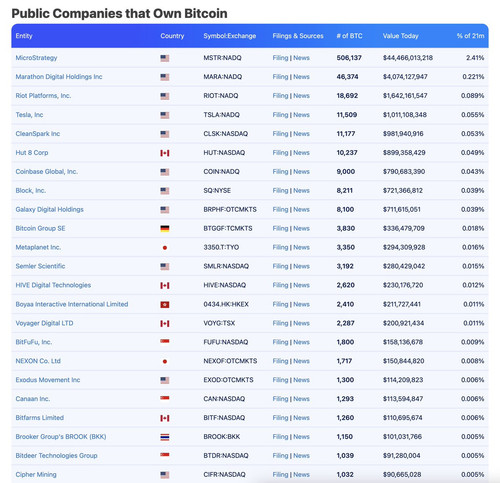This screenshot has height=483, width=500.
Task: Select the $44,466,013,218 value cell
Action: click(408, 58)
